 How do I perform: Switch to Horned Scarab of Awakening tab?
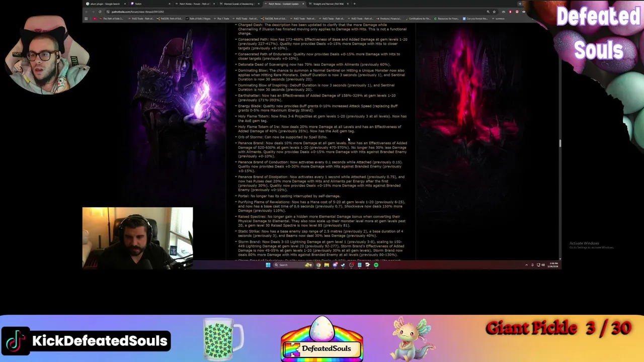pyautogui.click(x=239, y=4)
